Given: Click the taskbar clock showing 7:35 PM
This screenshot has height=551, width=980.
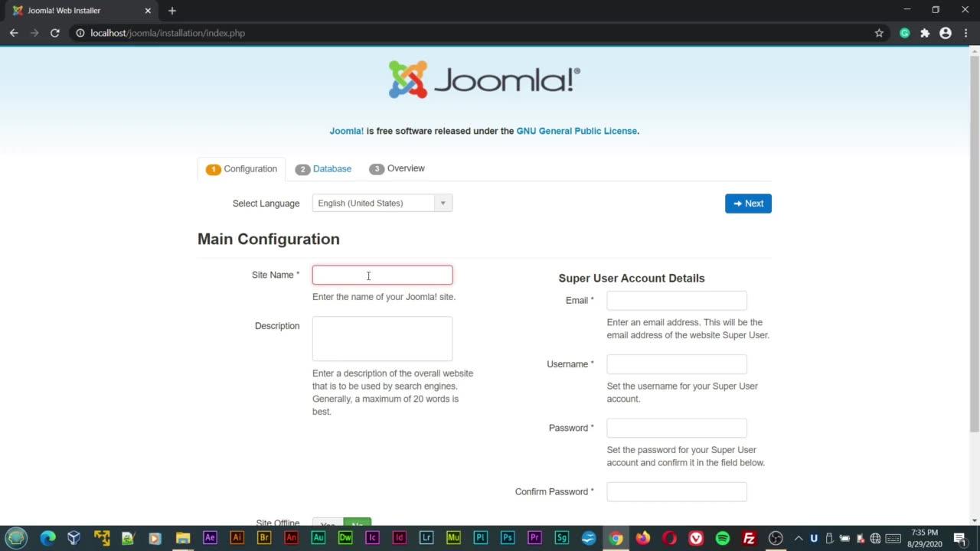Looking at the screenshot, I should pyautogui.click(x=924, y=538).
